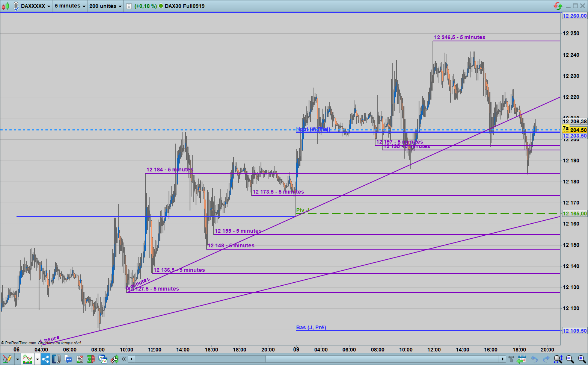Open chart properties wrench icon

(114, 359)
